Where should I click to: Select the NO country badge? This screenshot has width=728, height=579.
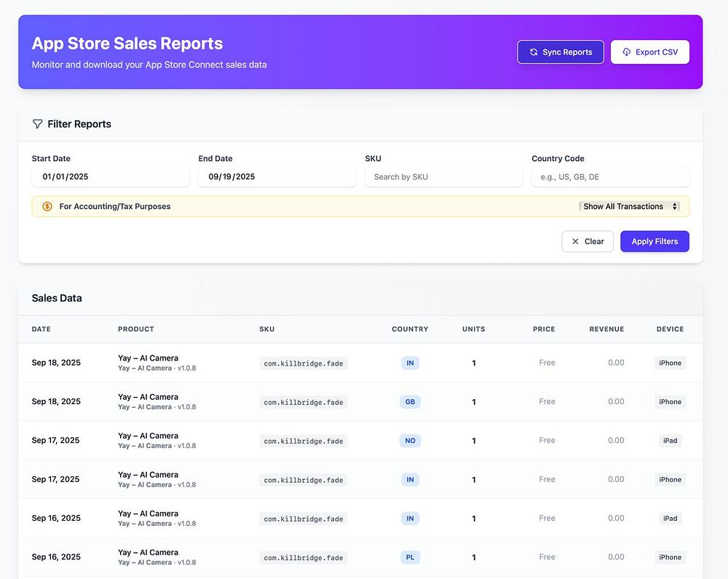[410, 441]
